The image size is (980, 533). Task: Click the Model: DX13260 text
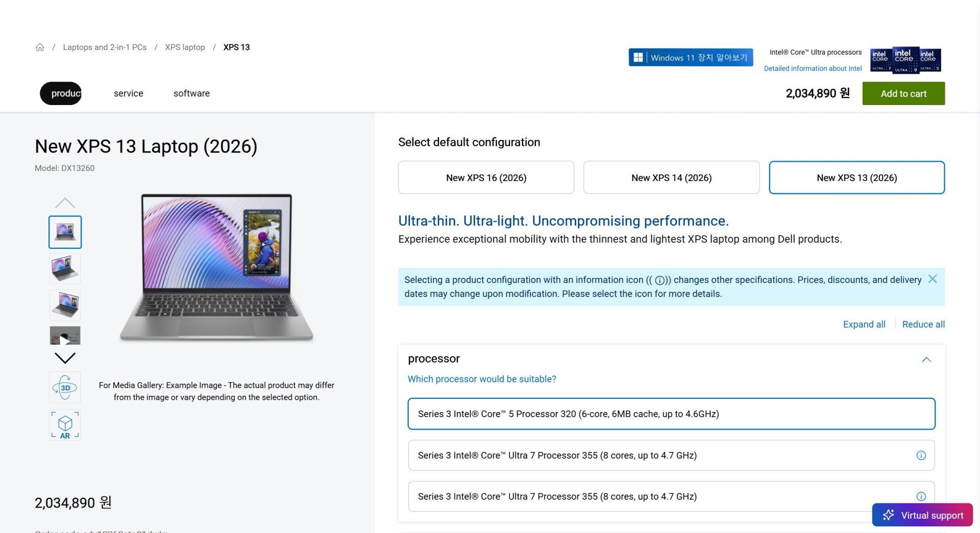click(64, 168)
